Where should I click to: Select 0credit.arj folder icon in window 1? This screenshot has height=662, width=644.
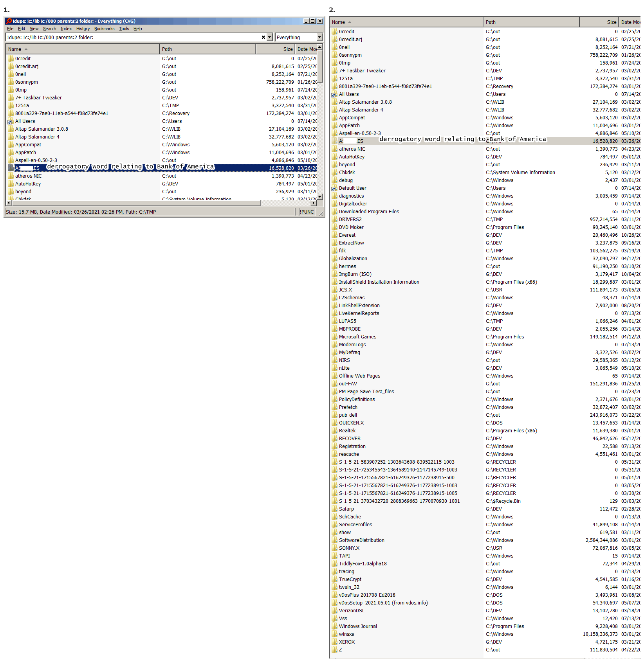click(x=11, y=66)
